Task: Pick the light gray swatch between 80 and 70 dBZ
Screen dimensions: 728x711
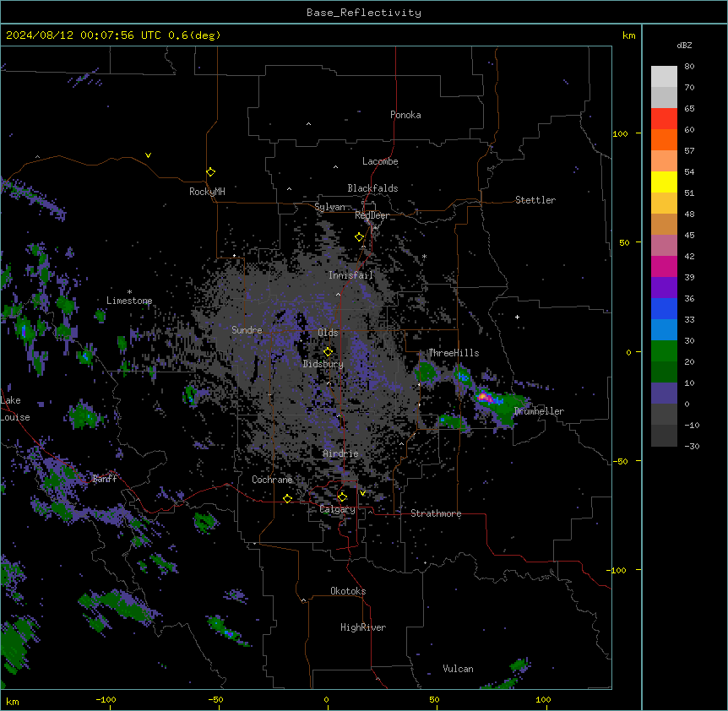Action: pos(664,77)
